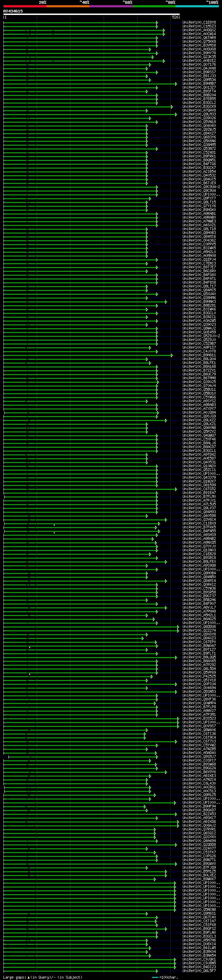Select the UniRef100_Q70YJ0 label
Screen dimensions: 222x980
pos(199,546)
